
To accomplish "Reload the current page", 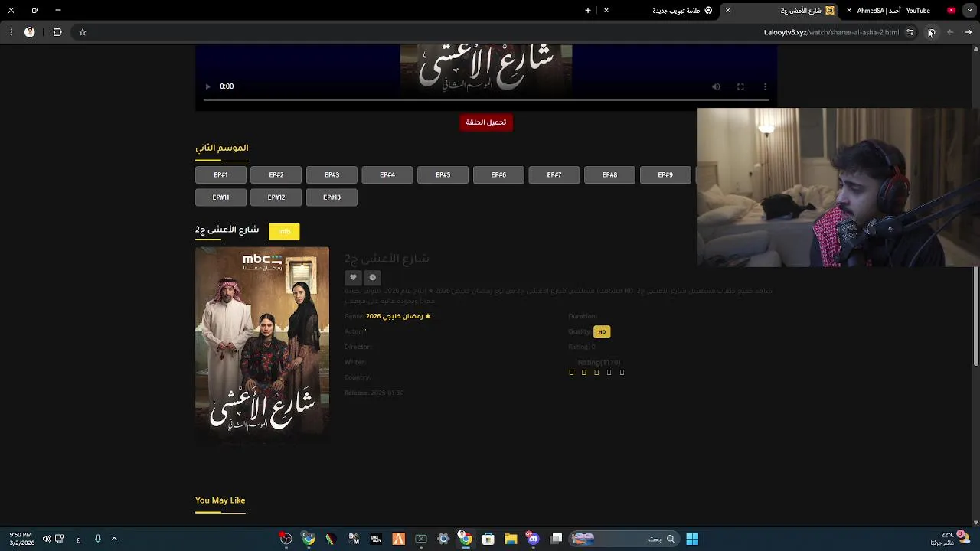I will click(x=931, y=32).
